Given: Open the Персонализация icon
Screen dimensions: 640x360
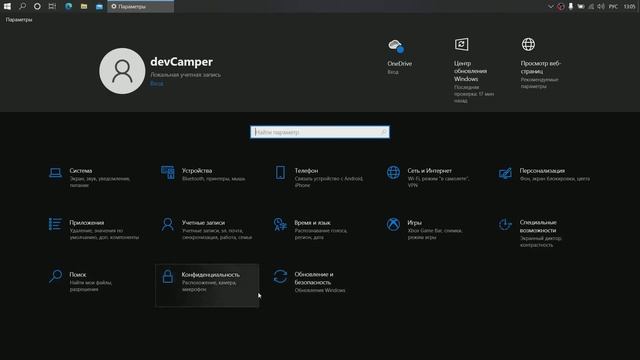Looking at the screenshot, I should 505,173.
